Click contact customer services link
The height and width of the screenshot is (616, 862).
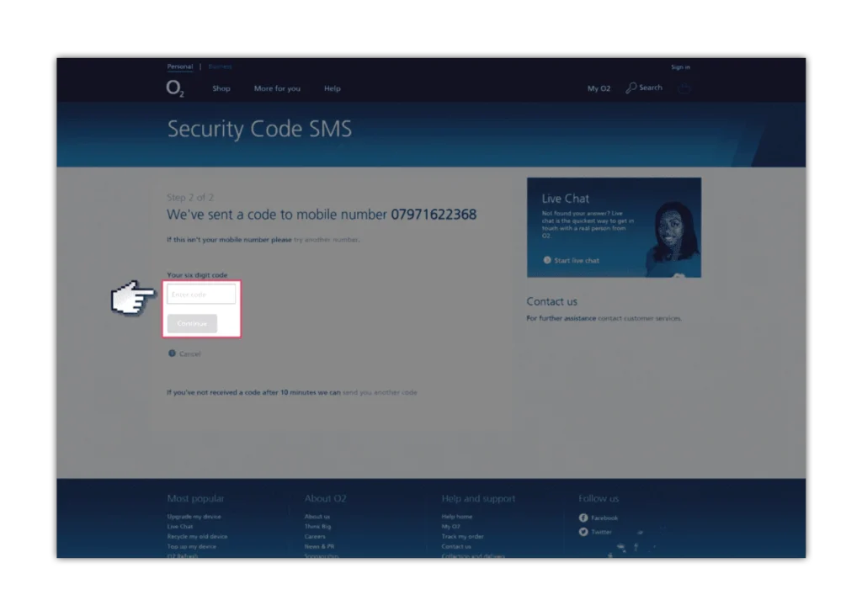coord(640,318)
